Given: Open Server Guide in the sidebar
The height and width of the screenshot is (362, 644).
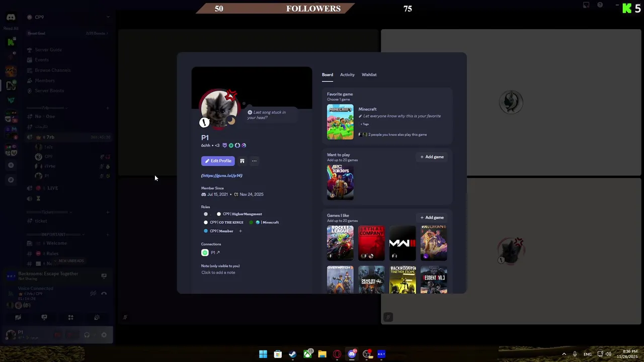Looking at the screenshot, I should pyautogui.click(x=48, y=50).
